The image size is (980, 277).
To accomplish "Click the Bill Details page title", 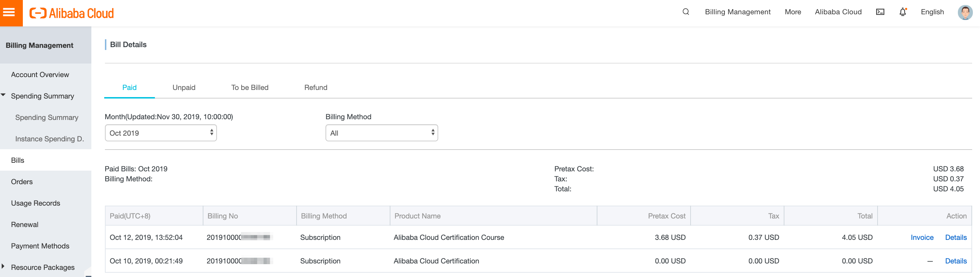I will click(128, 45).
